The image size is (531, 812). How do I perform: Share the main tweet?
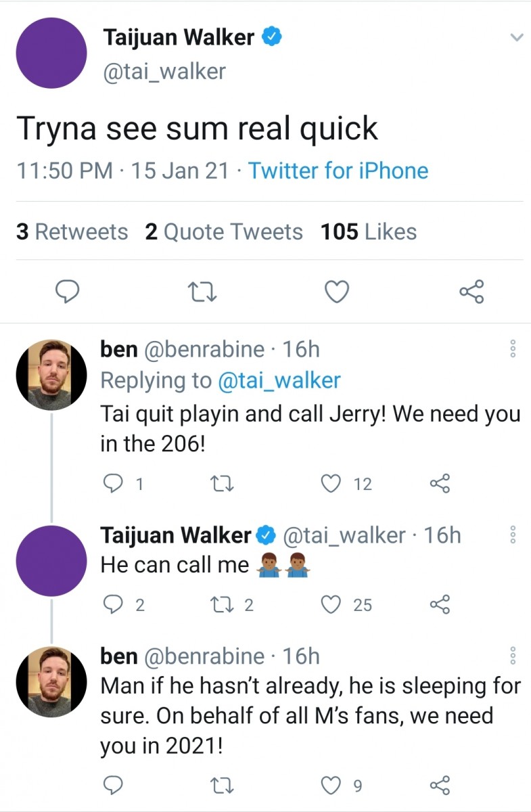pos(471,292)
